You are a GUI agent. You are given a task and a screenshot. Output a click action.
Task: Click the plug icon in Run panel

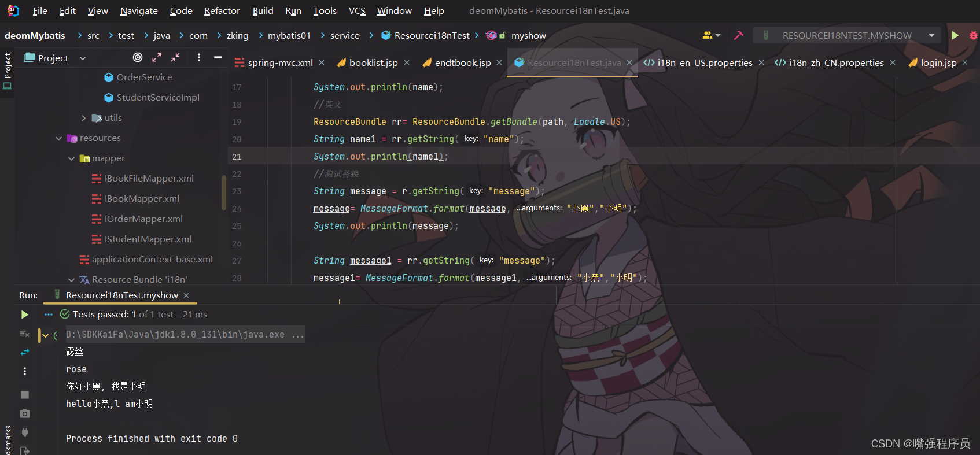coord(25,432)
